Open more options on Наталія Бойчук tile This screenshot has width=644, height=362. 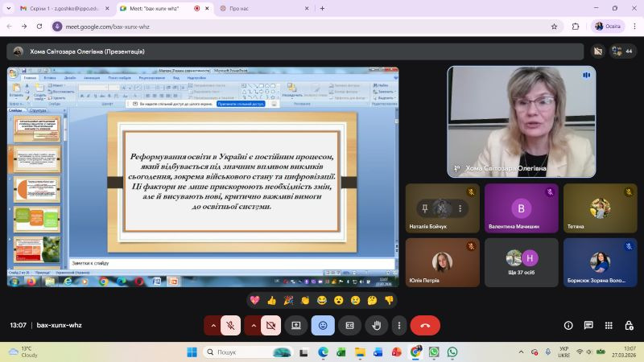coord(460,208)
